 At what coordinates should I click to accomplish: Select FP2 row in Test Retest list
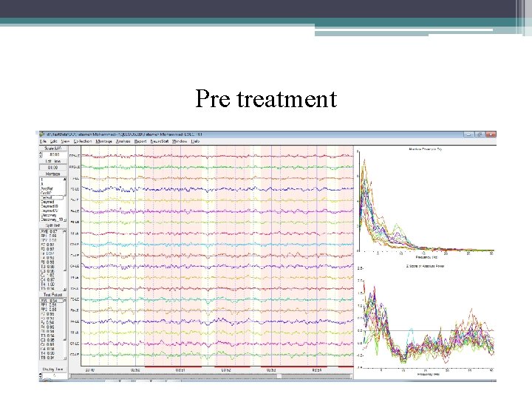pyautogui.click(x=49, y=310)
